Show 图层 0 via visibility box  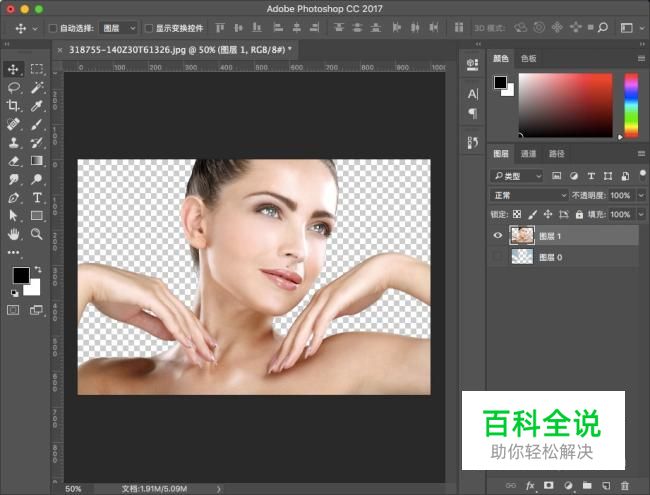[498, 257]
